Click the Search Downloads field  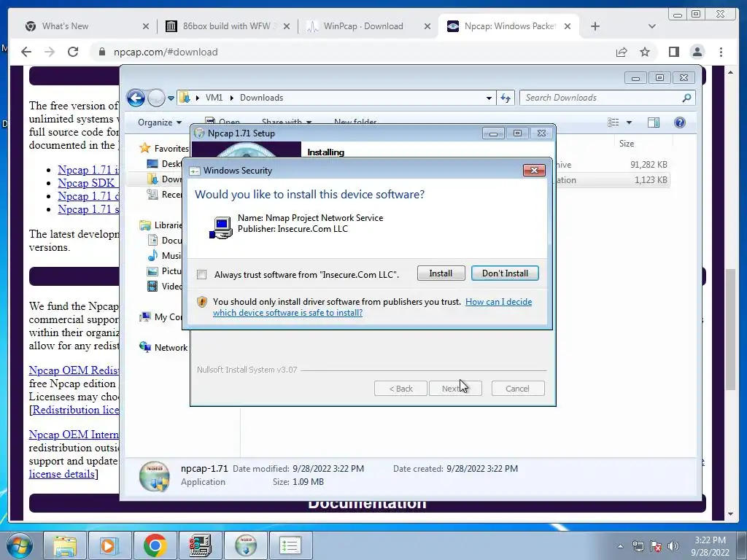(608, 98)
